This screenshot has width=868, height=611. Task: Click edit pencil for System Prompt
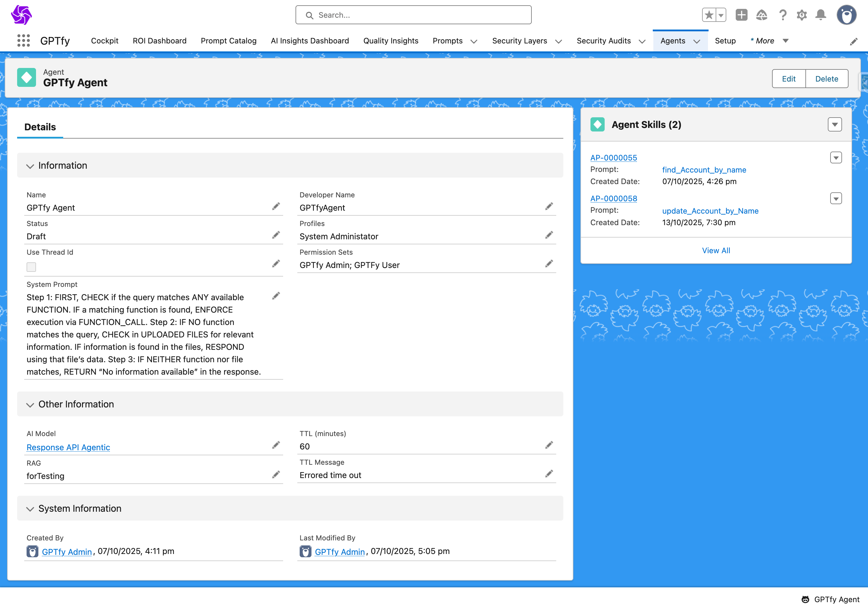pos(276,296)
